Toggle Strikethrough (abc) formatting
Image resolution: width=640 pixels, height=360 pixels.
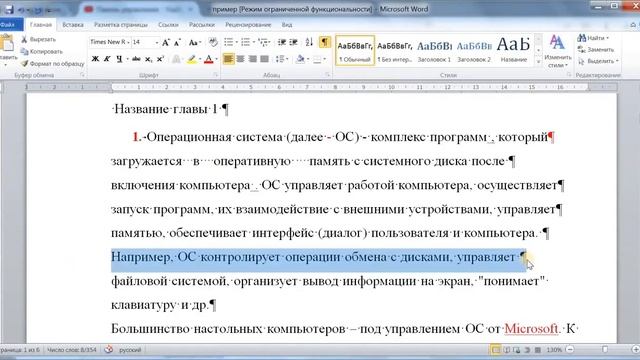coord(136,59)
